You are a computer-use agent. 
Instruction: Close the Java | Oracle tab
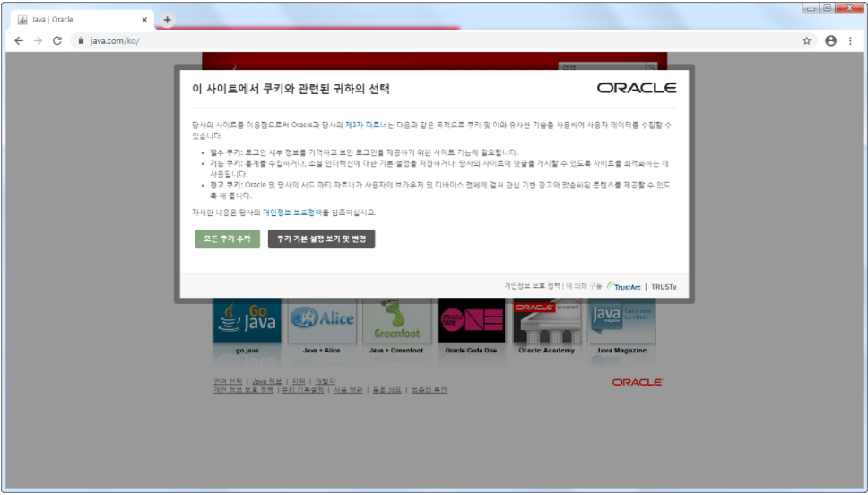click(x=144, y=20)
